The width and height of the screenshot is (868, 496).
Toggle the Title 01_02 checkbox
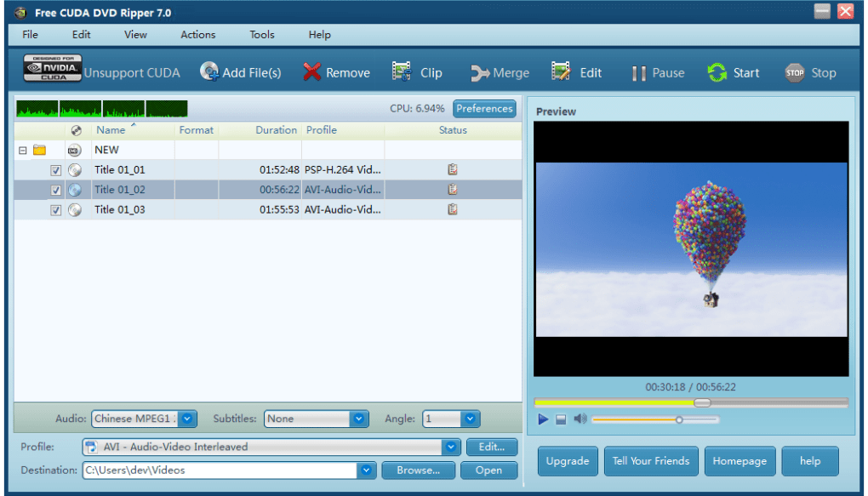[x=56, y=190]
